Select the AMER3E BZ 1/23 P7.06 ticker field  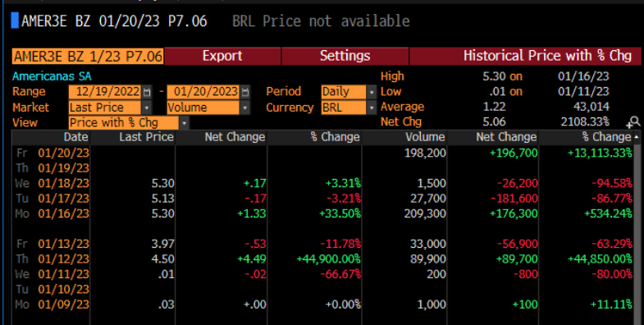click(88, 57)
